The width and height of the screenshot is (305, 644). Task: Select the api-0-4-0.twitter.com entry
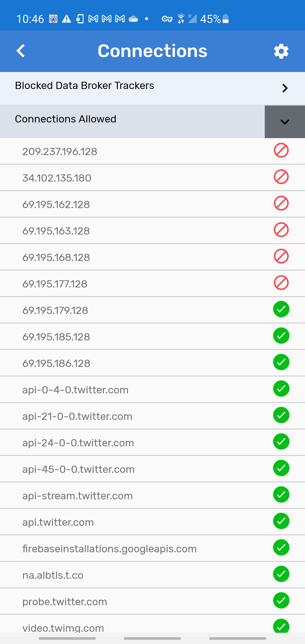point(75,390)
